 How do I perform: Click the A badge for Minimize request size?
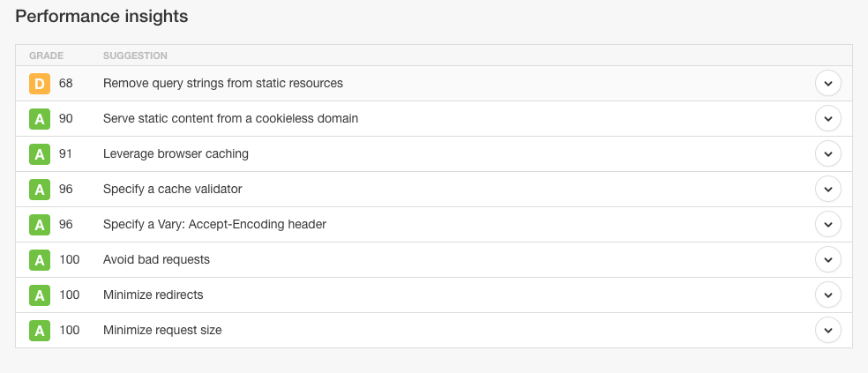(x=40, y=331)
